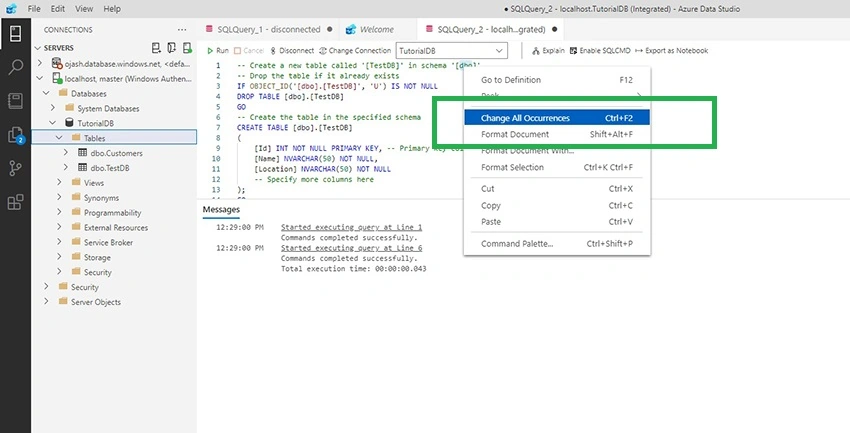Collapse the SERVERS section
Screen dimensions: 850x433
click(x=37, y=48)
